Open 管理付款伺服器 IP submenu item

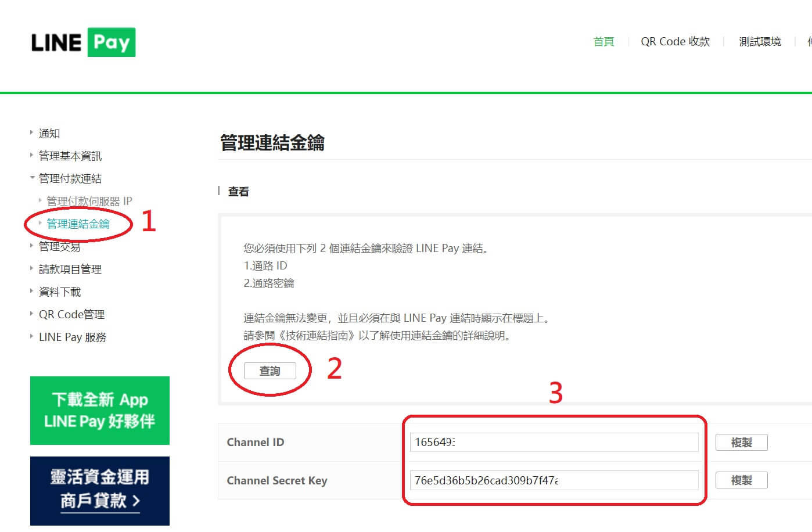pyautogui.click(x=89, y=202)
